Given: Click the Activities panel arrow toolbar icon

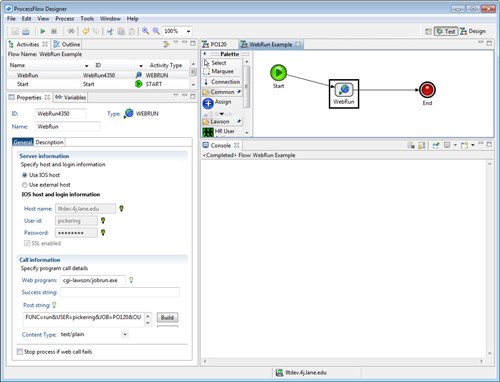Looking at the screenshot, I should point(166,44).
